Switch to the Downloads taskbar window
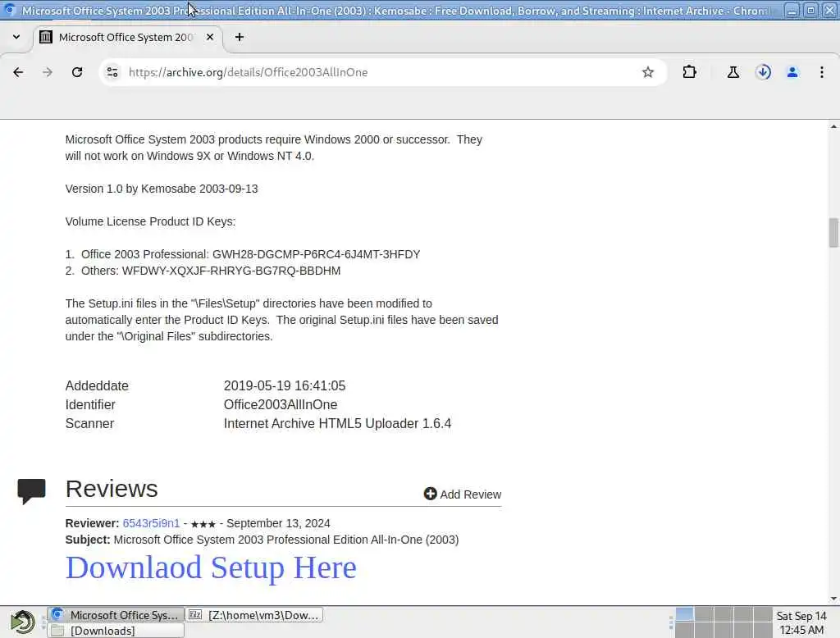 tap(116, 631)
